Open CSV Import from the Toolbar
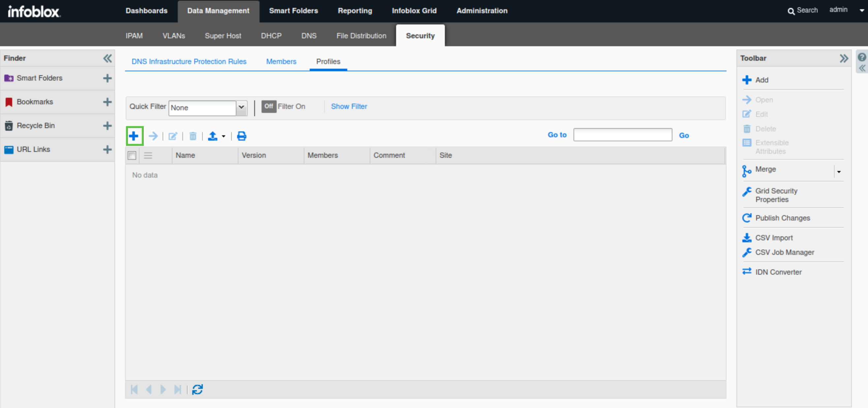 pos(774,238)
